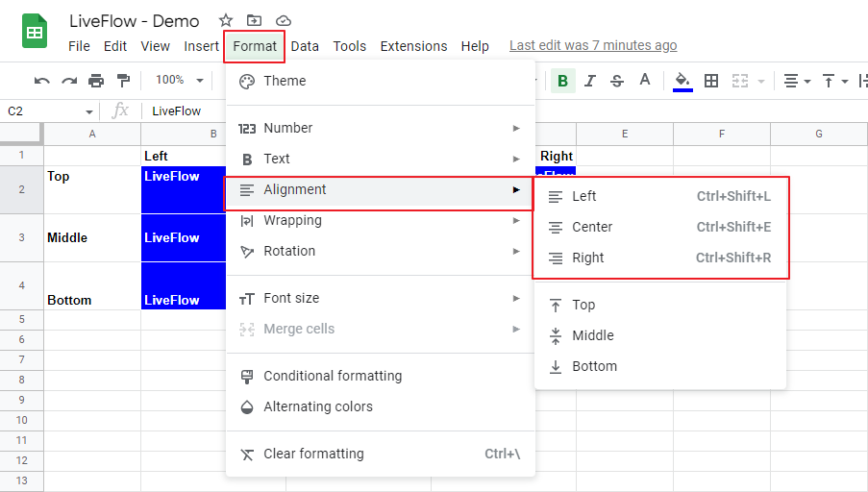868x492 pixels.
Task: Open the Edit menu
Action: coord(115,46)
